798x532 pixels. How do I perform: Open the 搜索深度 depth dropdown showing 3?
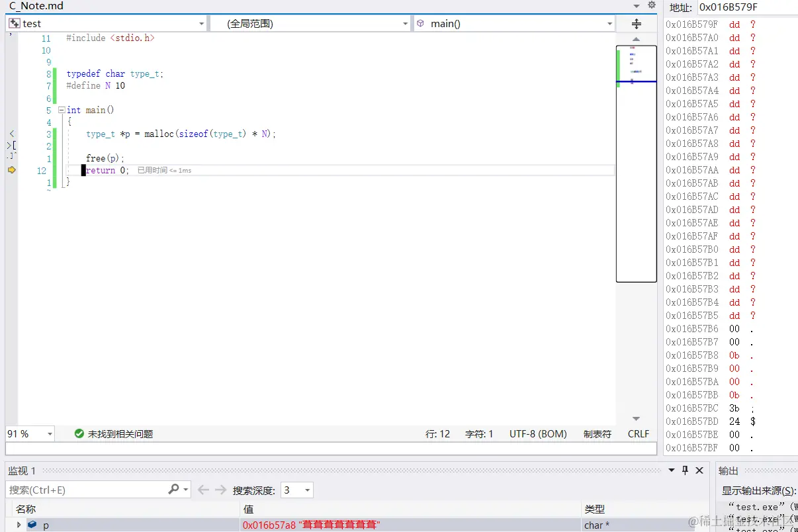(306, 490)
